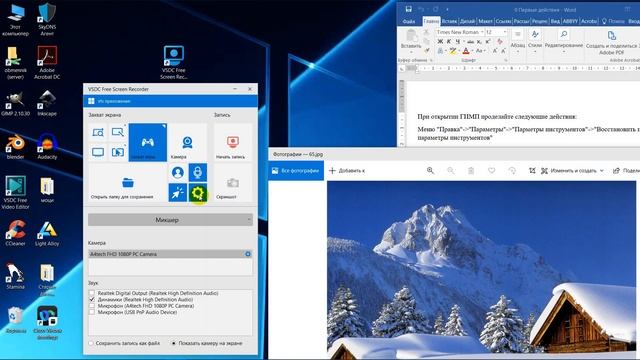Open camera settings gear next to A4tech camera
The height and width of the screenshot is (360, 640).
click(x=248, y=254)
